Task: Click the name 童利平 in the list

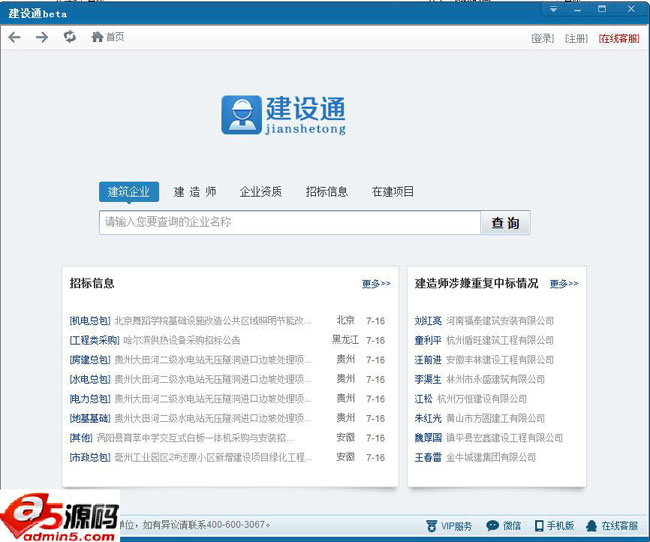Action: pyautogui.click(x=428, y=340)
